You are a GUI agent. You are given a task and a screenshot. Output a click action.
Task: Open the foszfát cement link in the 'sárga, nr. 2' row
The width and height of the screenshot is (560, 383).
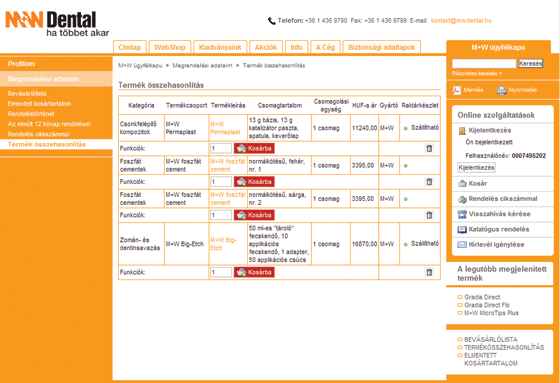click(228, 199)
